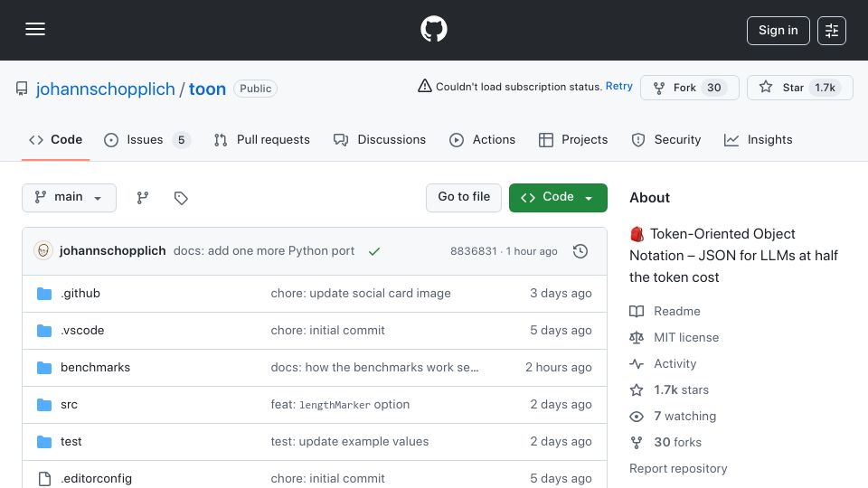View commit history clock icon
The image size is (868, 488).
pos(580,251)
